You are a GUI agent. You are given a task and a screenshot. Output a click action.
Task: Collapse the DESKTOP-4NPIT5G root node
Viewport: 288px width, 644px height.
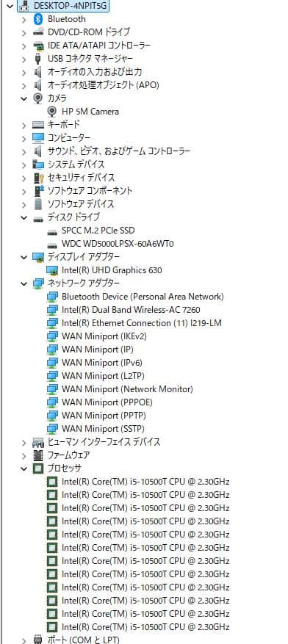[x=10, y=6]
